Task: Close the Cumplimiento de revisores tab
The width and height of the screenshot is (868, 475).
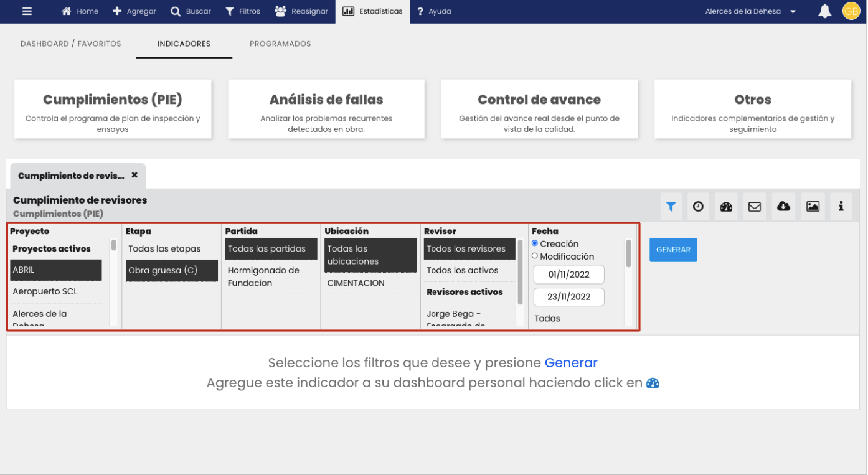Action: 134,176
